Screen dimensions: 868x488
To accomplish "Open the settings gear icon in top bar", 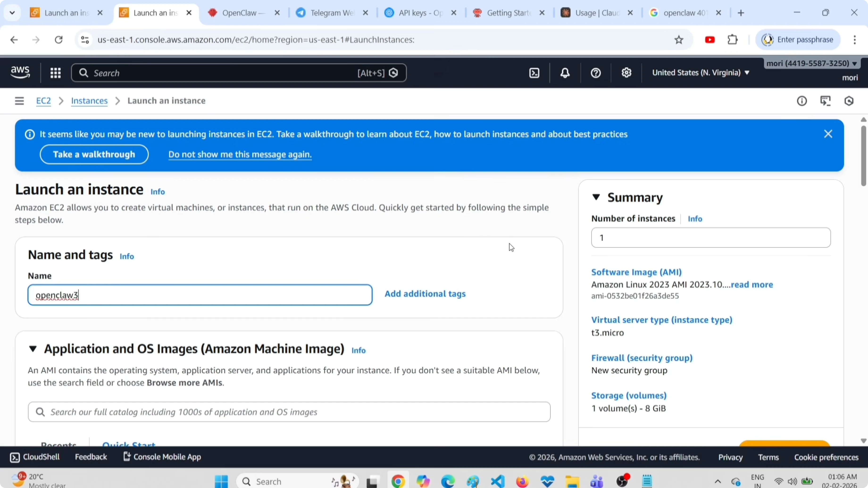I will coord(626,73).
